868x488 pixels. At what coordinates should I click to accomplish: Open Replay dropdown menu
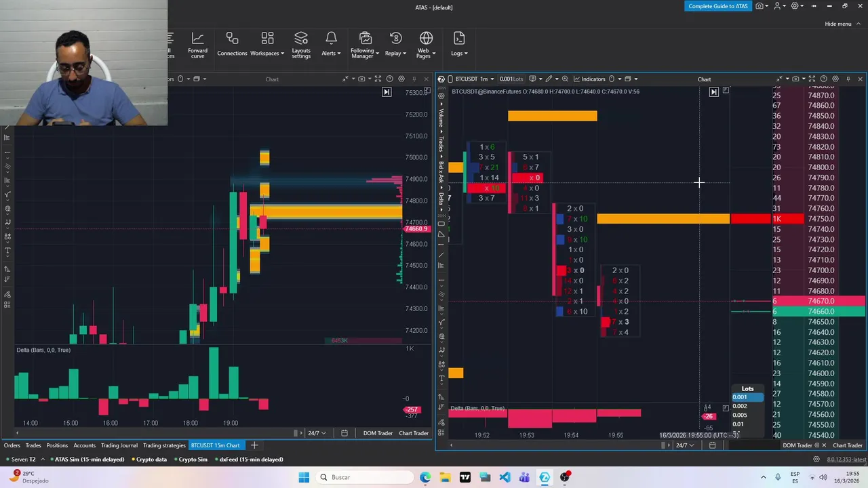395,45
